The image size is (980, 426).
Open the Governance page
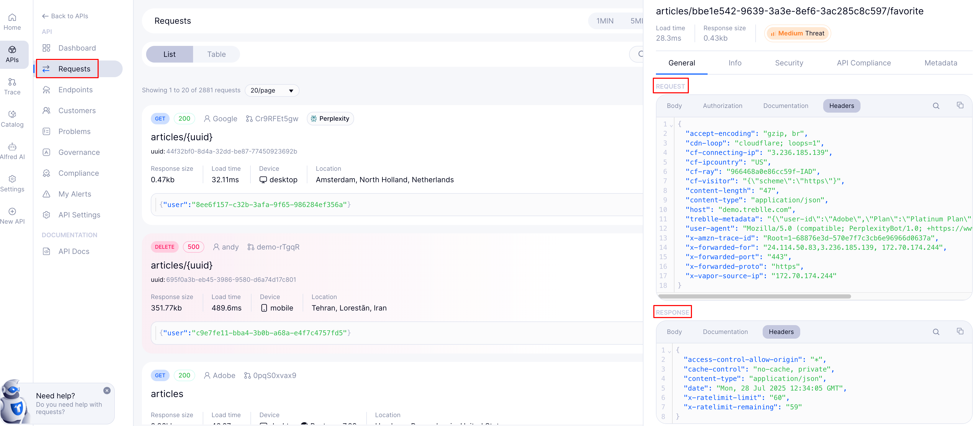pyautogui.click(x=79, y=153)
